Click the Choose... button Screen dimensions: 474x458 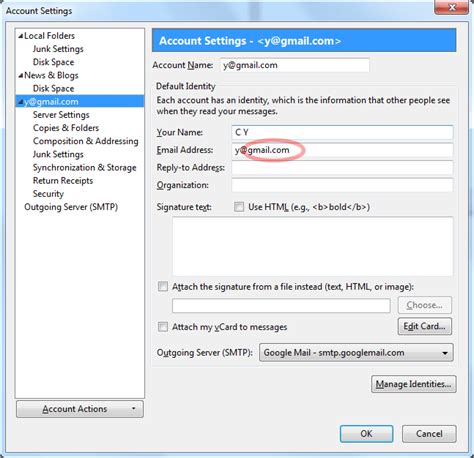[425, 305]
